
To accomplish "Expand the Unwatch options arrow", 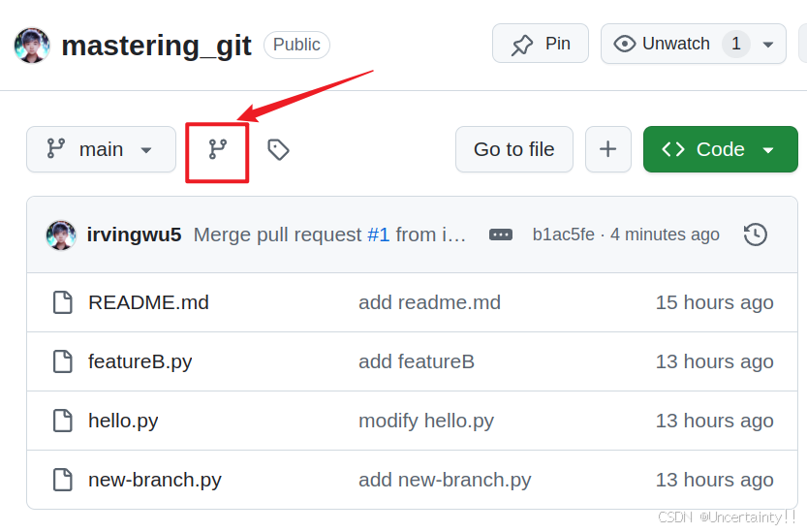I will pyautogui.click(x=768, y=45).
